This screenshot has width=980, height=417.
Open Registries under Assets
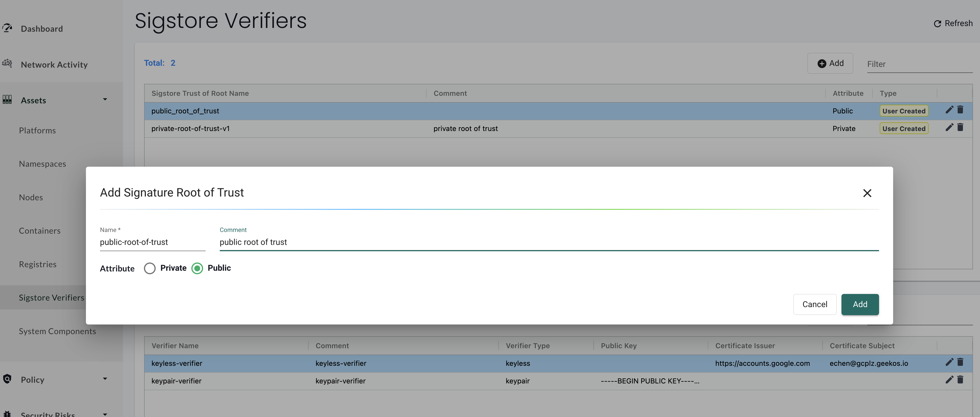coord(38,264)
